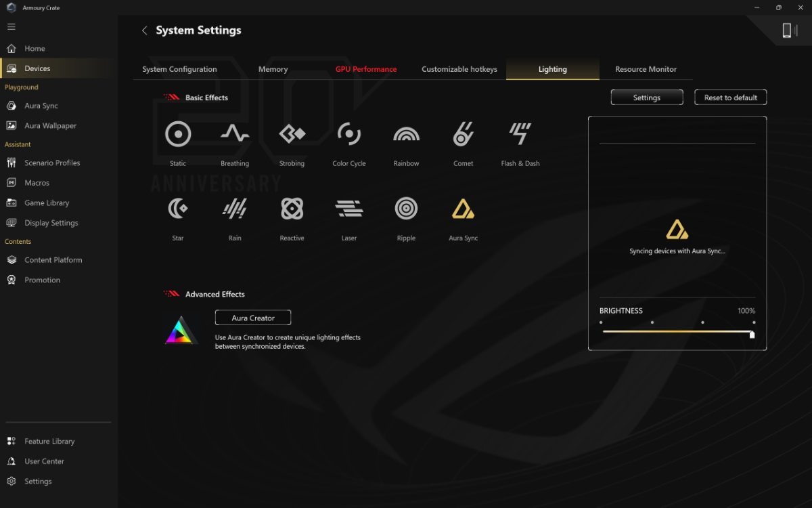The width and height of the screenshot is (812, 508).
Task: Launch Aura Creator button
Action: click(x=253, y=318)
